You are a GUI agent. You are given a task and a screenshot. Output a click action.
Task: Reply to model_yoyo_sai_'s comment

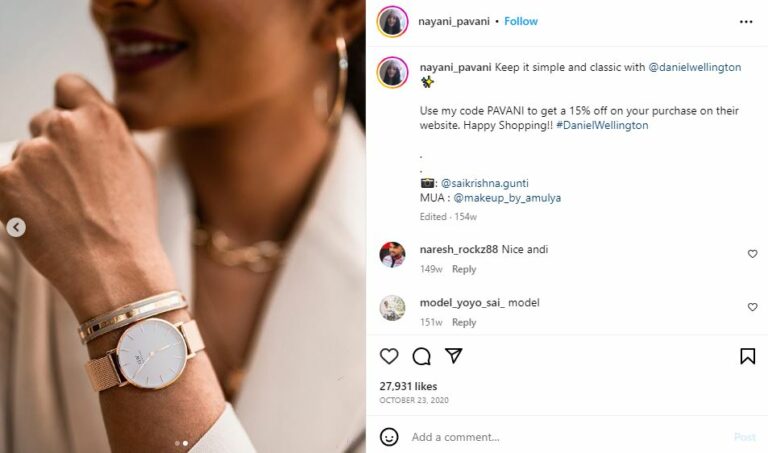(x=464, y=322)
